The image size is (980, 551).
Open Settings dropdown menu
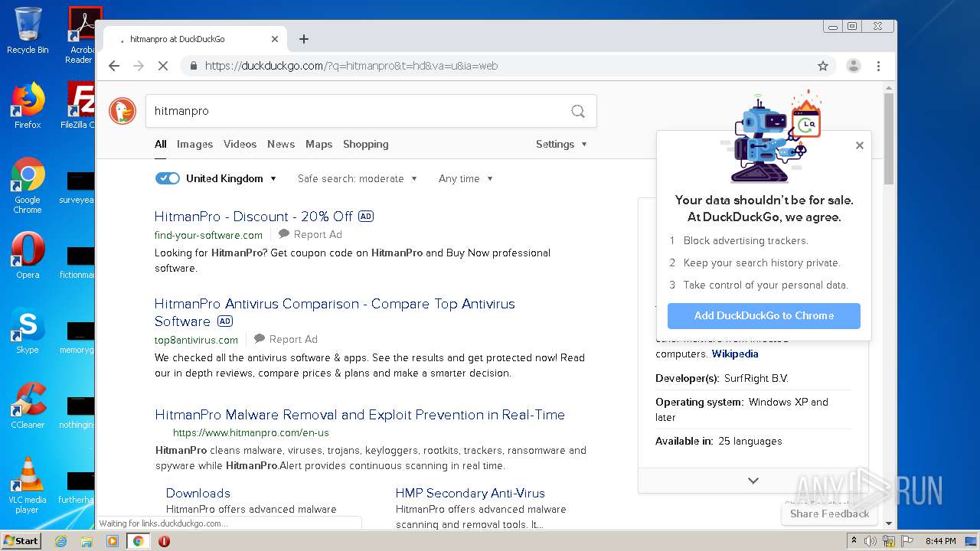[561, 144]
